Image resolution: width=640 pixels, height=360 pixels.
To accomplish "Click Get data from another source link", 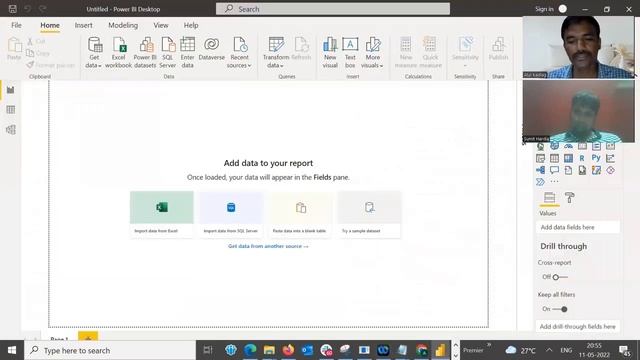I will pos(268,246).
